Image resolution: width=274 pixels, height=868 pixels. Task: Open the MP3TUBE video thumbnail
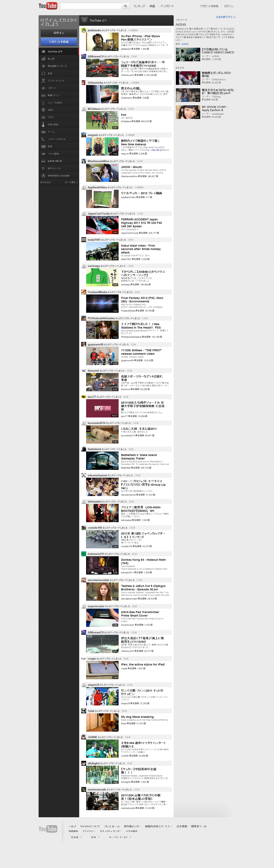pos(102,408)
